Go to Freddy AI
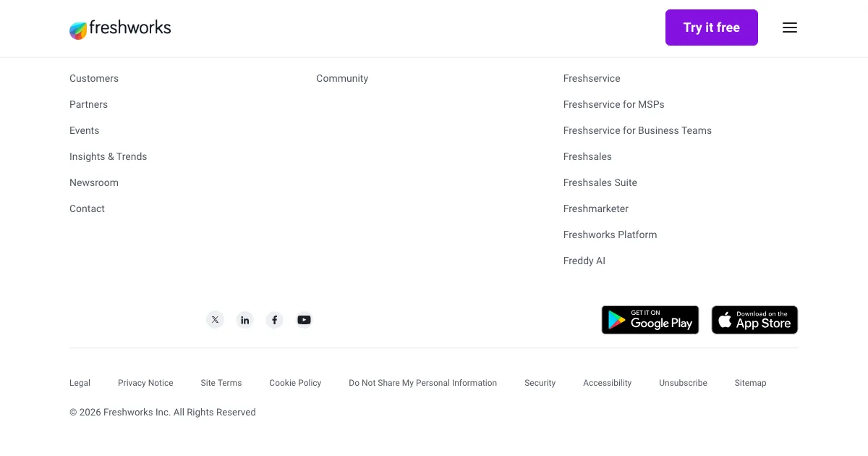 click(x=584, y=261)
